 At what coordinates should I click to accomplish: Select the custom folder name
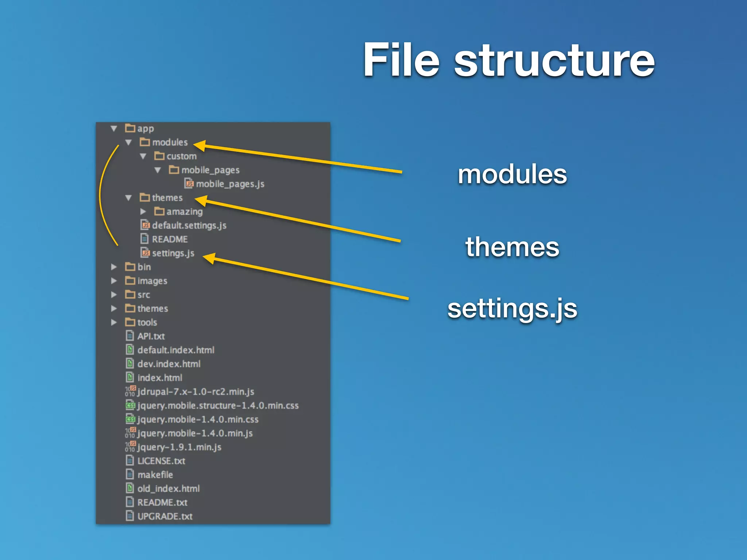click(x=182, y=156)
